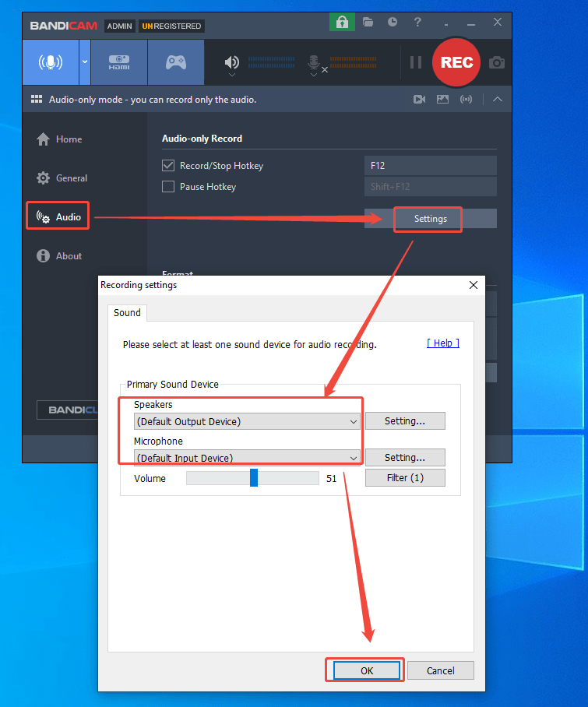This screenshot has height=707, width=588.
Task: Select the audio-only recording mode icon
Action: (51, 62)
